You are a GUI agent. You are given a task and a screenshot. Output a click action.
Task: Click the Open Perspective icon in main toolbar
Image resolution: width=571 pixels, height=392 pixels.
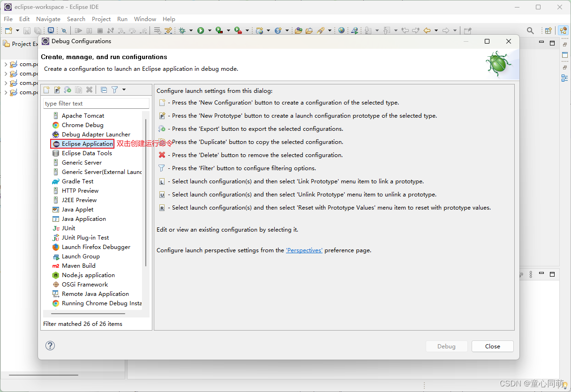(548, 30)
